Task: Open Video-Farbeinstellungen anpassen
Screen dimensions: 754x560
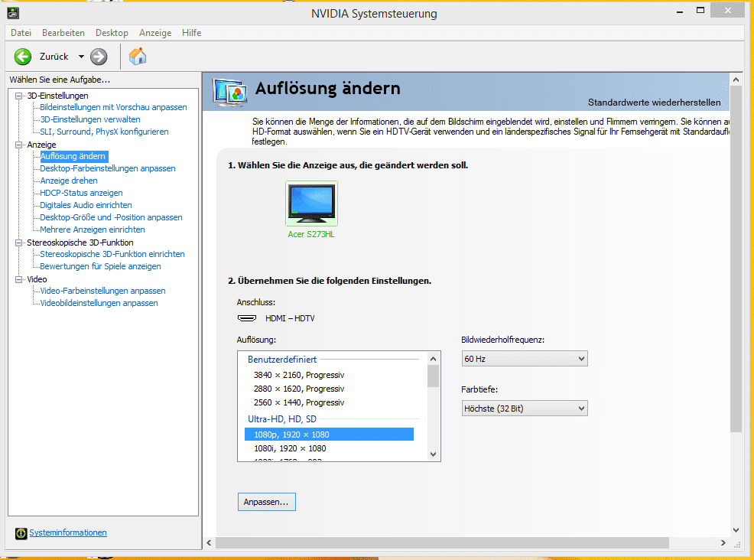Action: pos(103,291)
